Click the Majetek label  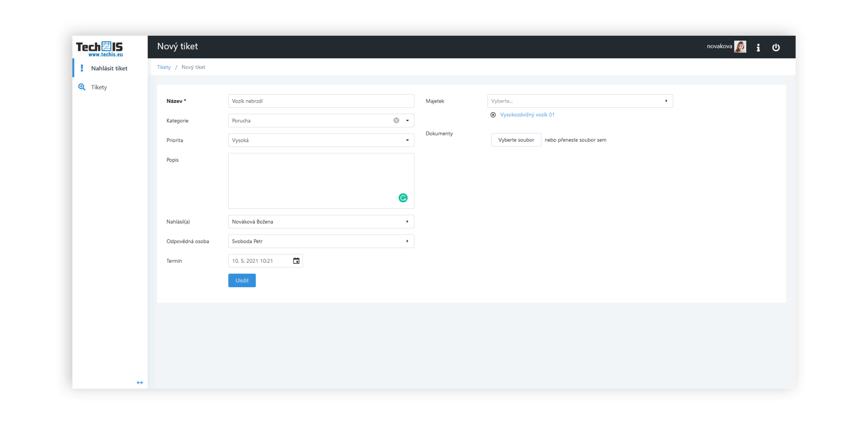coord(435,101)
